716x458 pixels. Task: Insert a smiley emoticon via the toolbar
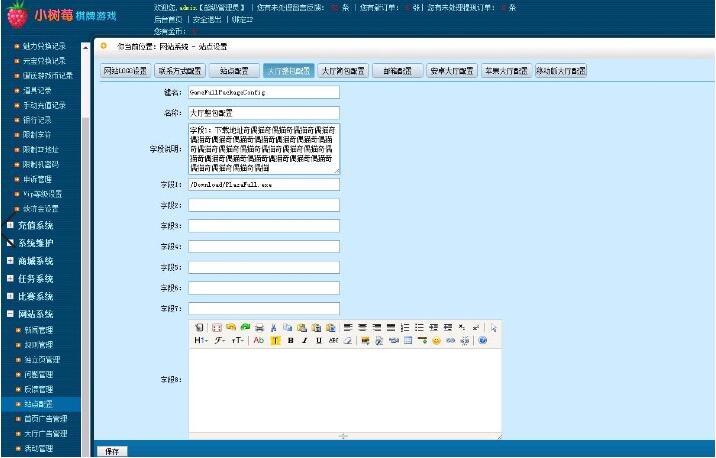pos(436,341)
